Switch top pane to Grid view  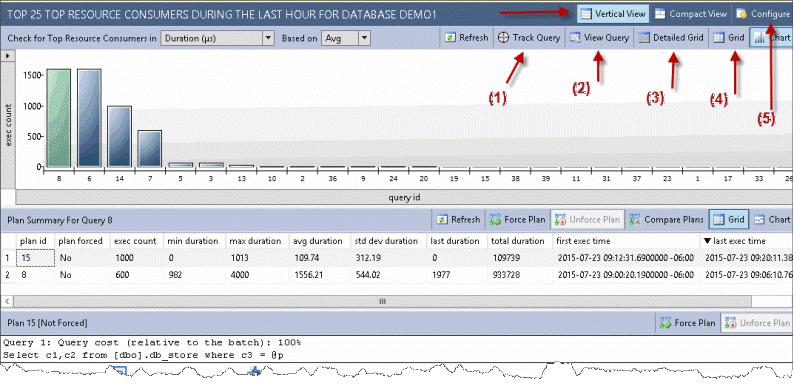pyautogui.click(x=729, y=38)
